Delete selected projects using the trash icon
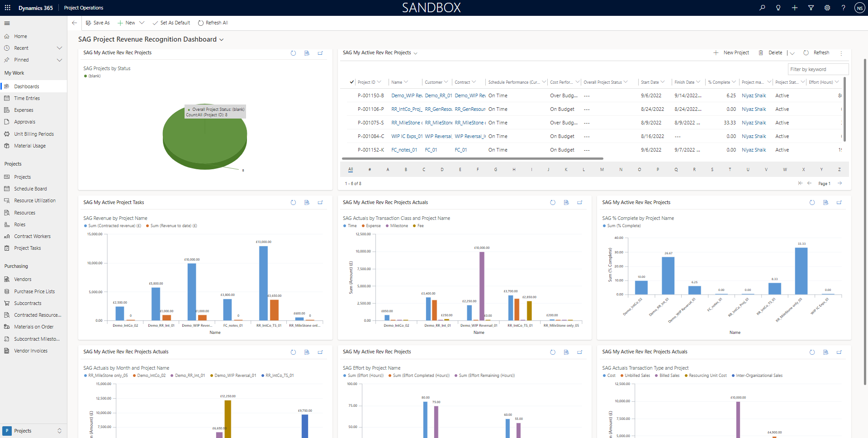Image resolution: width=868 pixels, height=438 pixels. (760, 52)
